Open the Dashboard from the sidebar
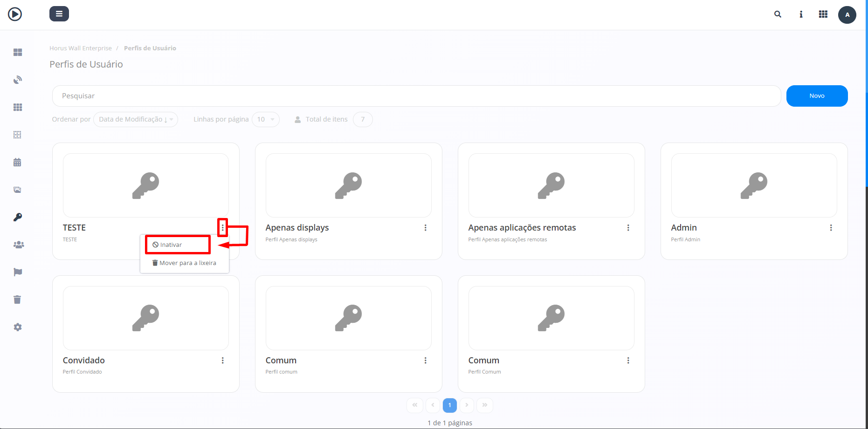868x429 pixels. coord(18,52)
